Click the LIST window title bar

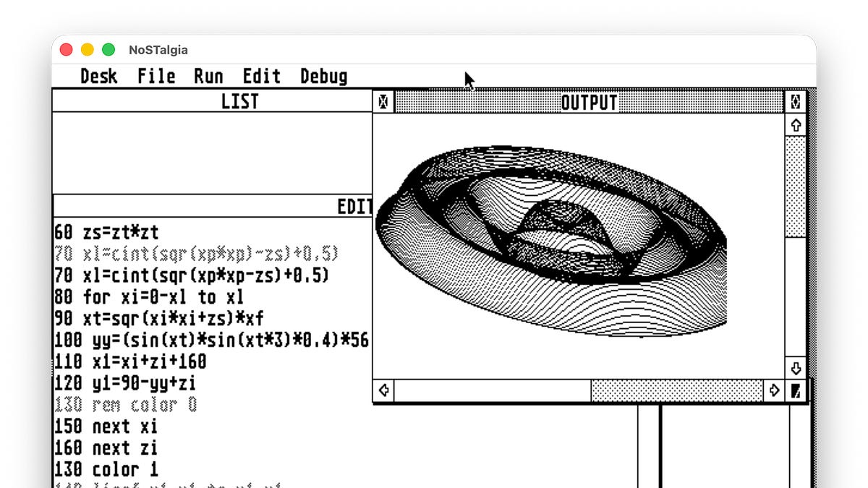(212, 102)
